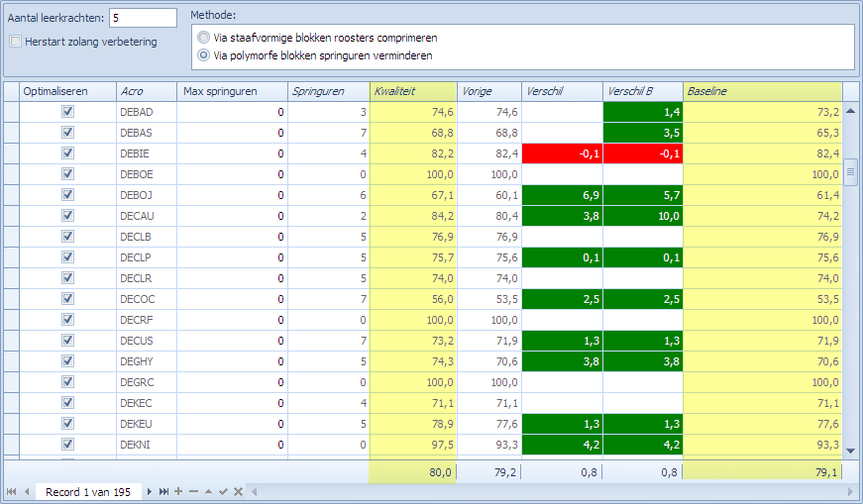This screenshot has width=863, height=504.
Task: Click vertical scrollbar down arrow
Action: click(x=850, y=452)
